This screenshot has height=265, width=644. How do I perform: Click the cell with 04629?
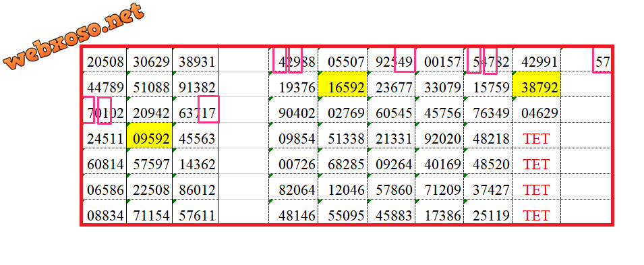(536, 110)
